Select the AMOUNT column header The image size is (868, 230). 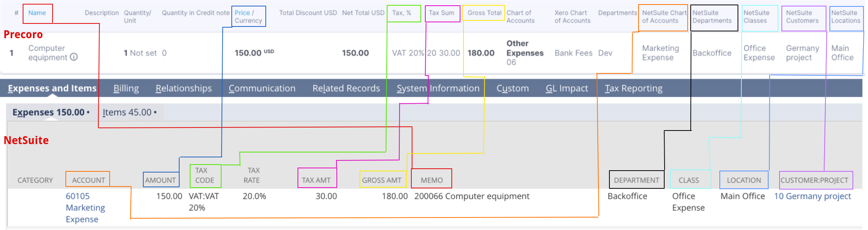(161, 180)
